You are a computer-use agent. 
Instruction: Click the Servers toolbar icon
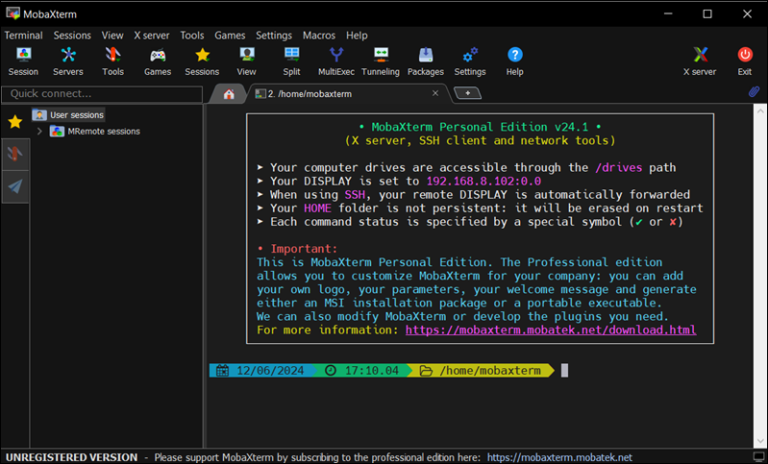click(x=68, y=61)
